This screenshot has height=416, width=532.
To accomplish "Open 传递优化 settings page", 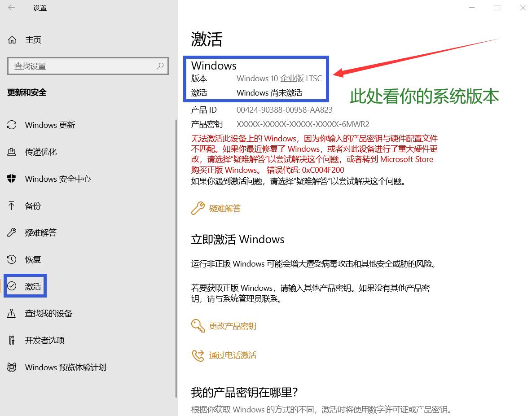I will click(41, 152).
